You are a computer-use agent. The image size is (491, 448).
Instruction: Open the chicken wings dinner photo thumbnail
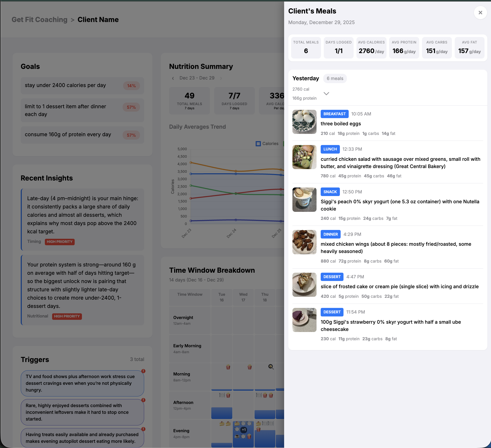[x=304, y=242]
